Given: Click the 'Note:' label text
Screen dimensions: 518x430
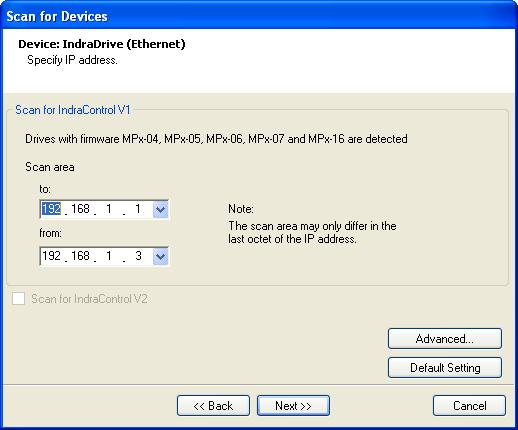Looking at the screenshot, I should (x=241, y=209).
